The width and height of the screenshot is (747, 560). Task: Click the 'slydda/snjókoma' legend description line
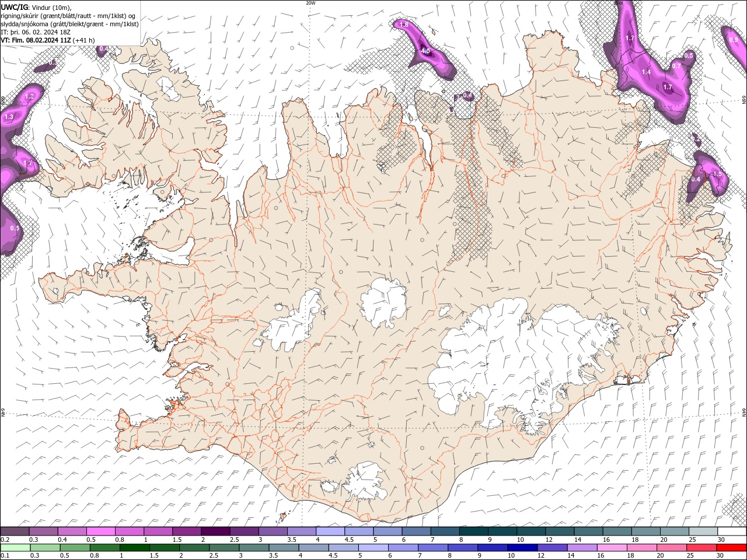(x=69, y=24)
